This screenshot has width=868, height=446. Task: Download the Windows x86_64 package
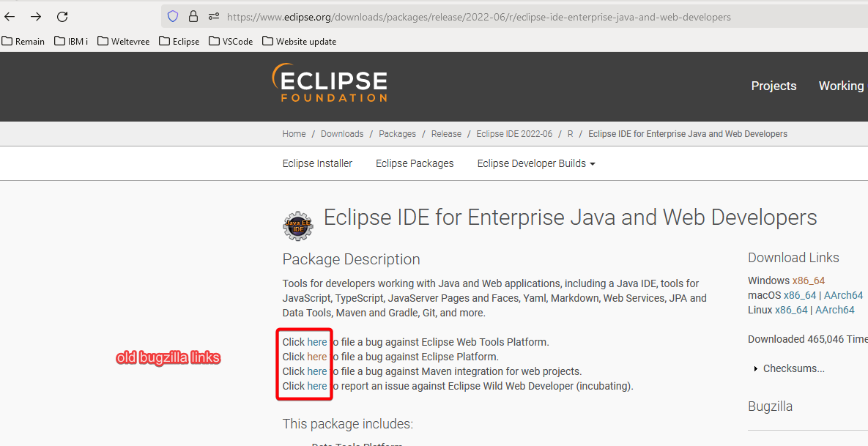pyautogui.click(x=808, y=280)
